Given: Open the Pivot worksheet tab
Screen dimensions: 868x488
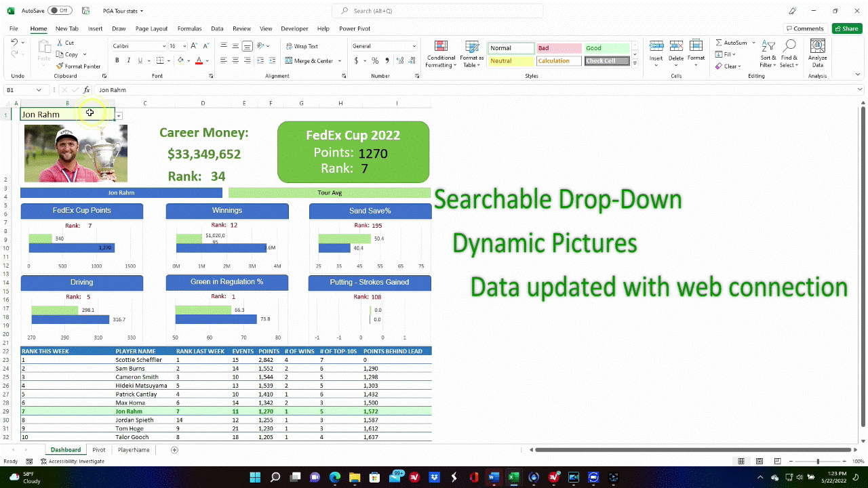Looking at the screenshot, I should tap(99, 449).
